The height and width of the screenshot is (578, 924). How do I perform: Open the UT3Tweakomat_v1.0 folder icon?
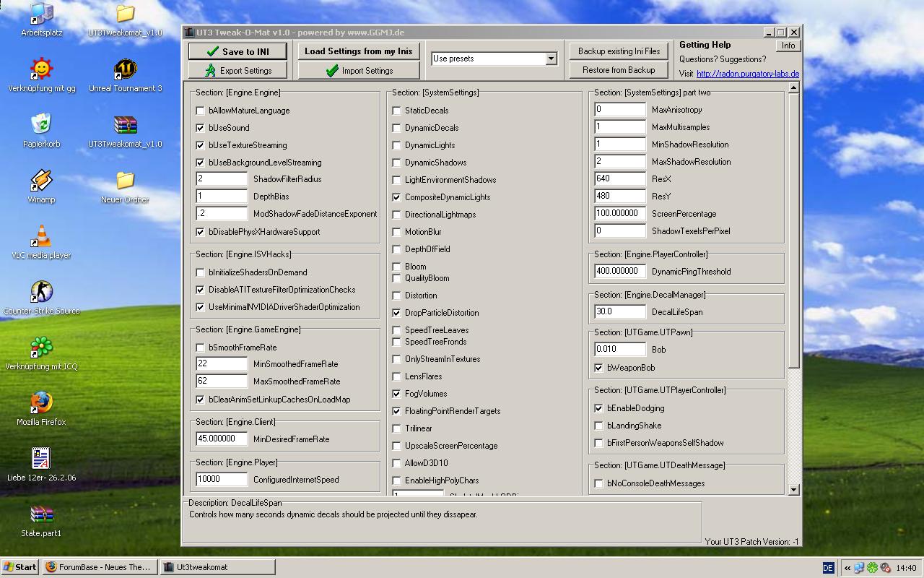[125, 20]
